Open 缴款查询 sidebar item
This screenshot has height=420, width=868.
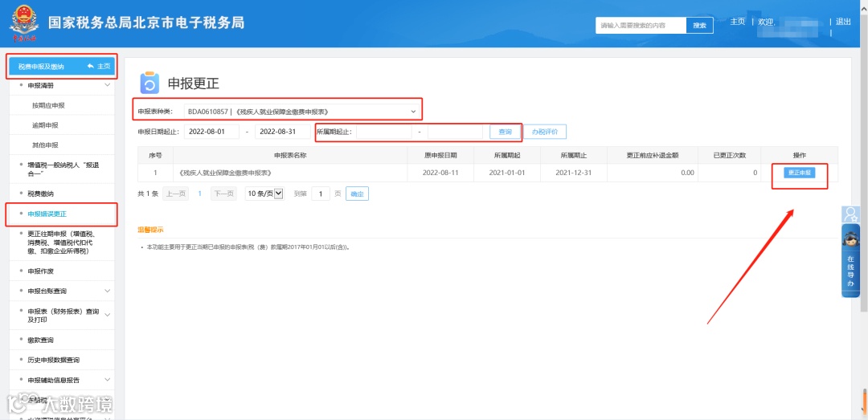point(40,340)
